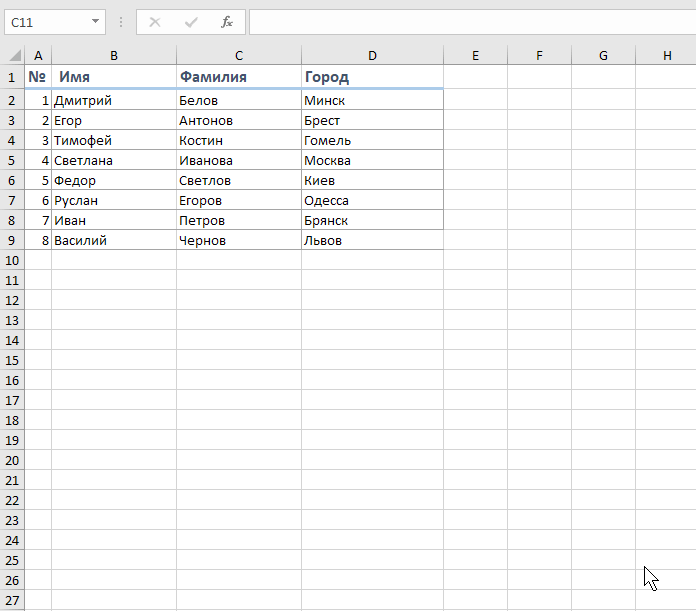Select column D header
This screenshot has width=696, height=611.
[x=372, y=56]
